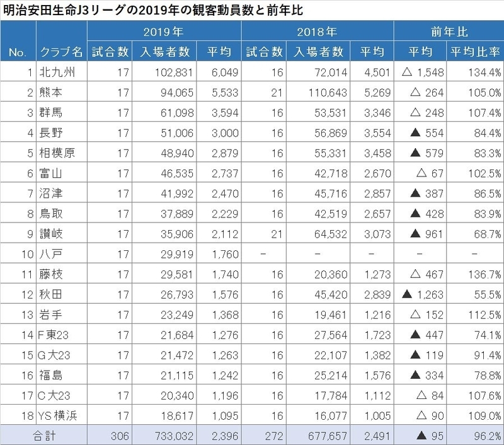Click club name "C大23"
Image resolution: width=504 pixels, height=445 pixels.
54,395
